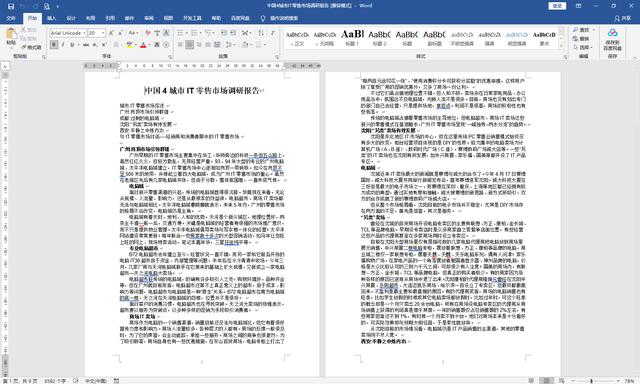Click the Share button at top right

[x=622, y=18]
